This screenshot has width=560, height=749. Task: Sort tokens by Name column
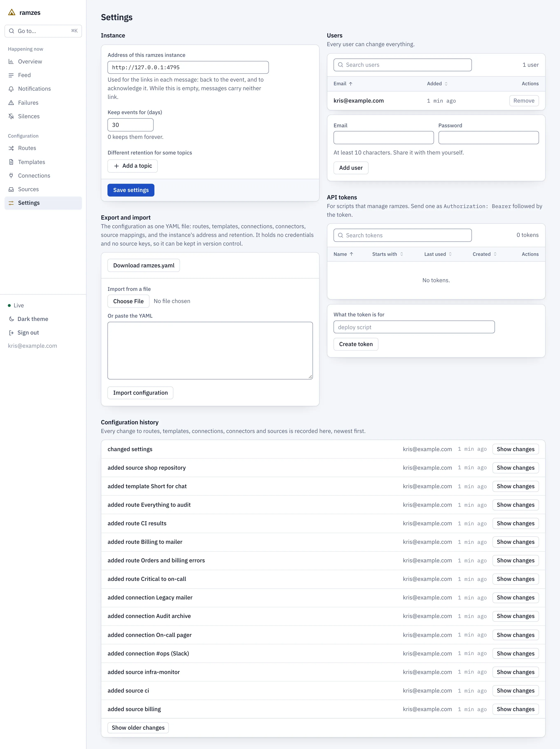[343, 254]
